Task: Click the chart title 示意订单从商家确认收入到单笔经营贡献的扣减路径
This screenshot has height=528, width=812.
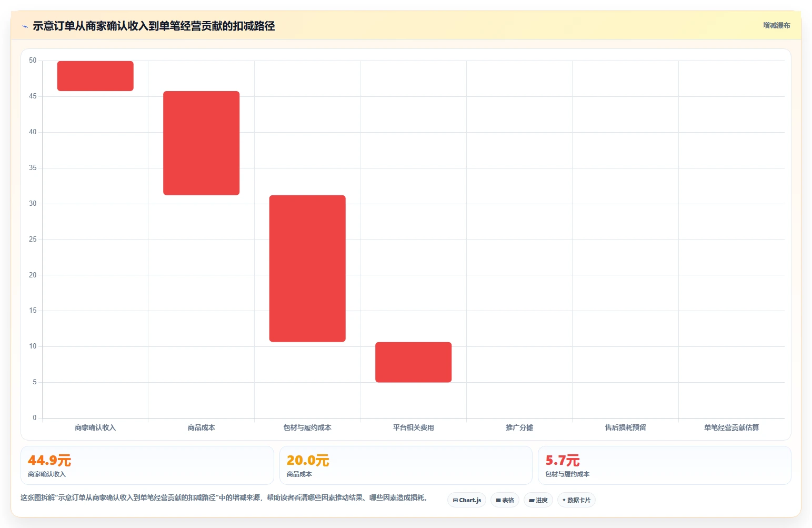Action: [154, 26]
